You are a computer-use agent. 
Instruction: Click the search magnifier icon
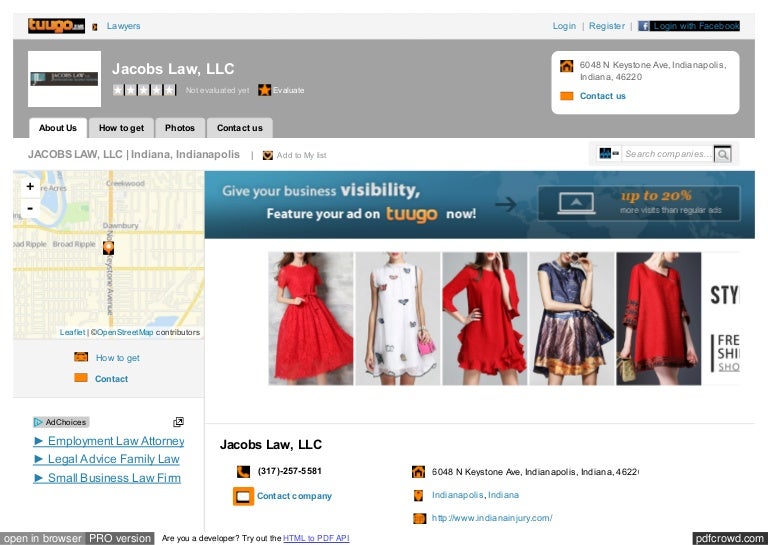(x=722, y=154)
